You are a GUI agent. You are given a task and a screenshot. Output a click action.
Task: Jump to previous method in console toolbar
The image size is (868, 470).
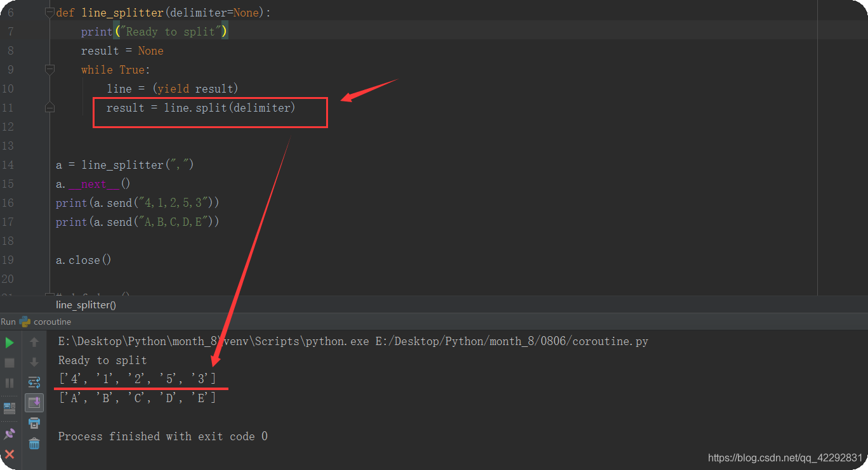(x=34, y=342)
